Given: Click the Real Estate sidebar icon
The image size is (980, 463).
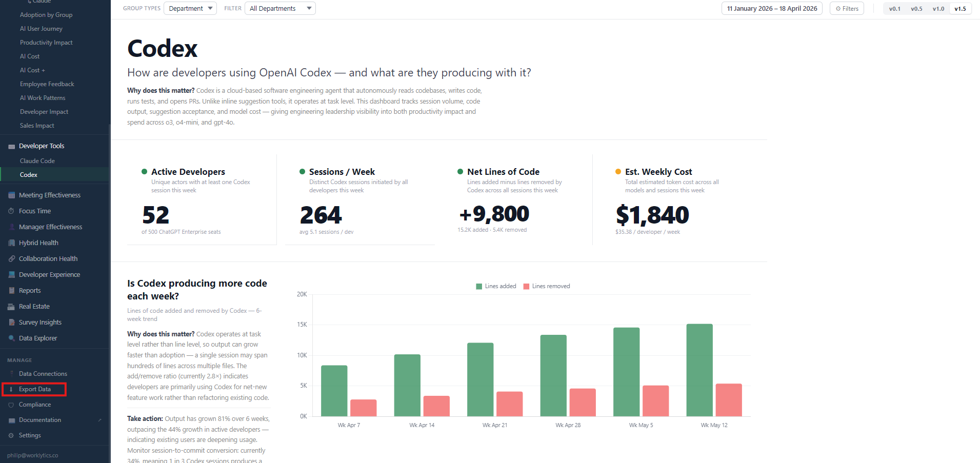Looking at the screenshot, I should [x=11, y=307].
